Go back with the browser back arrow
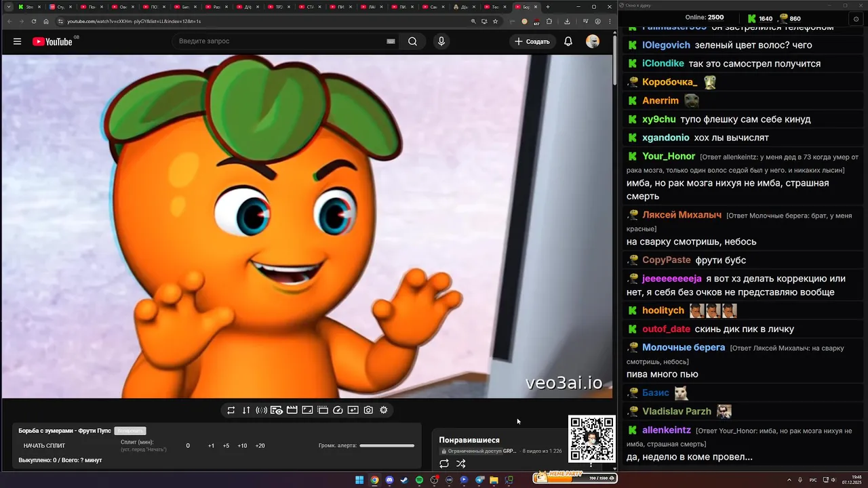This screenshot has width=868, height=488. [x=9, y=21]
